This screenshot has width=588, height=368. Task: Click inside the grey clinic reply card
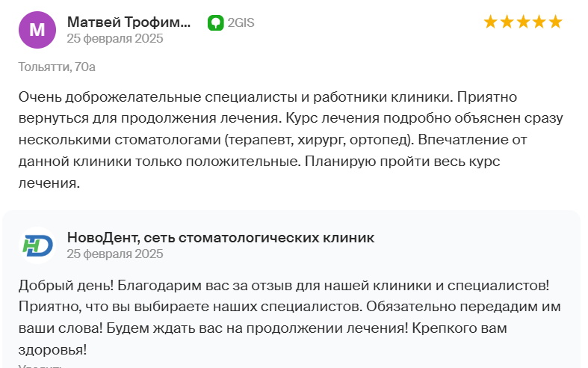click(x=291, y=289)
